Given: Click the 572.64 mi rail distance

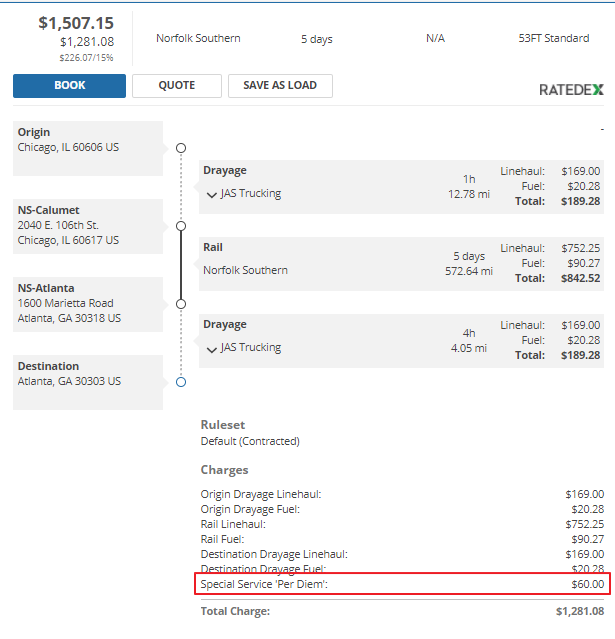Looking at the screenshot, I should tap(469, 271).
